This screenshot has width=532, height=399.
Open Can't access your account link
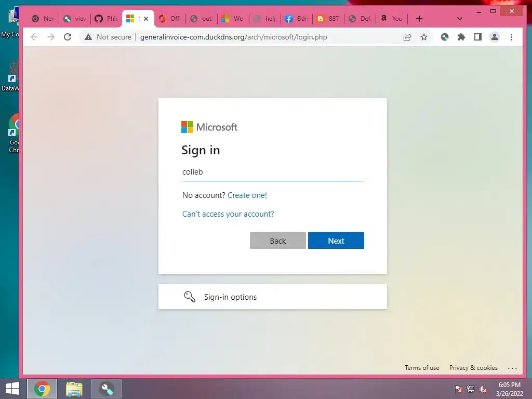coord(228,214)
